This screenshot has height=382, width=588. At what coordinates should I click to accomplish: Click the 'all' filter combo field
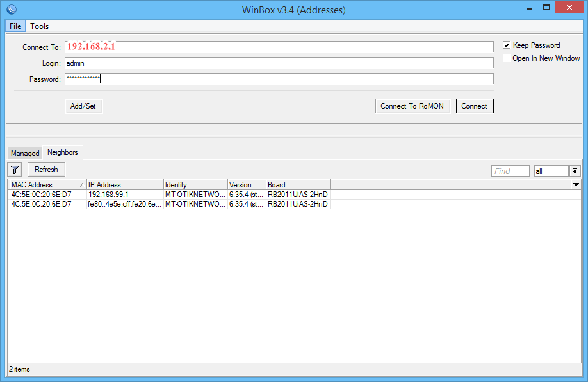551,171
